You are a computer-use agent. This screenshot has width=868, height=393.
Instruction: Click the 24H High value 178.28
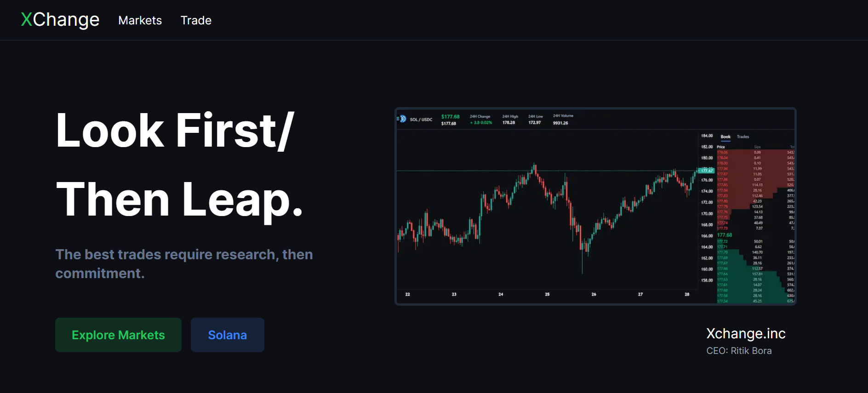[508, 123]
